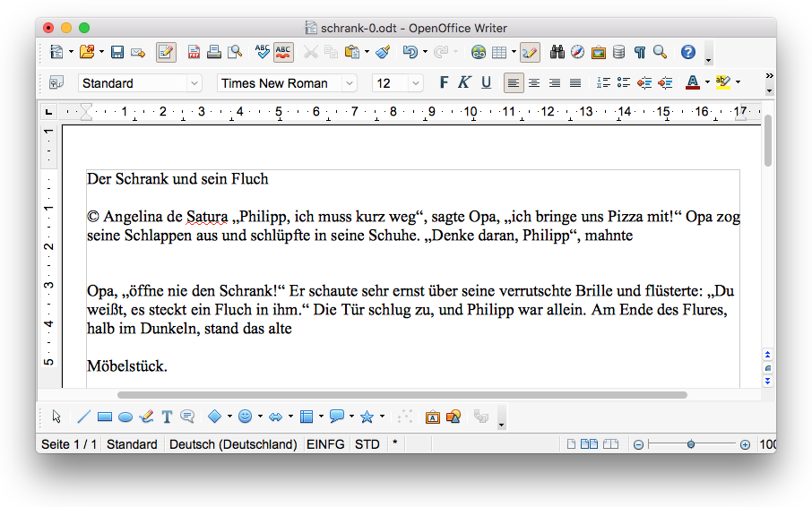The height and width of the screenshot is (507, 812).
Task: Select the Rectangle drawing tool
Action: coord(105,417)
